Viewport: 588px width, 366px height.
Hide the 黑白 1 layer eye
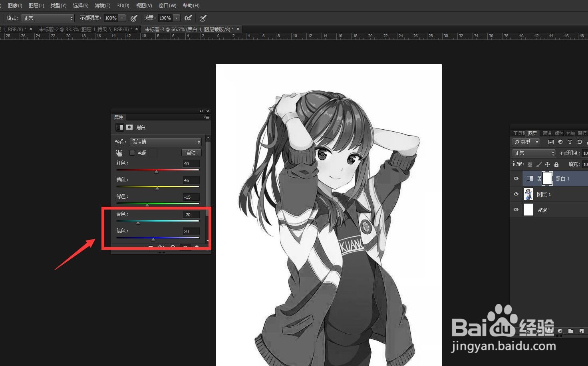(x=516, y=179)
